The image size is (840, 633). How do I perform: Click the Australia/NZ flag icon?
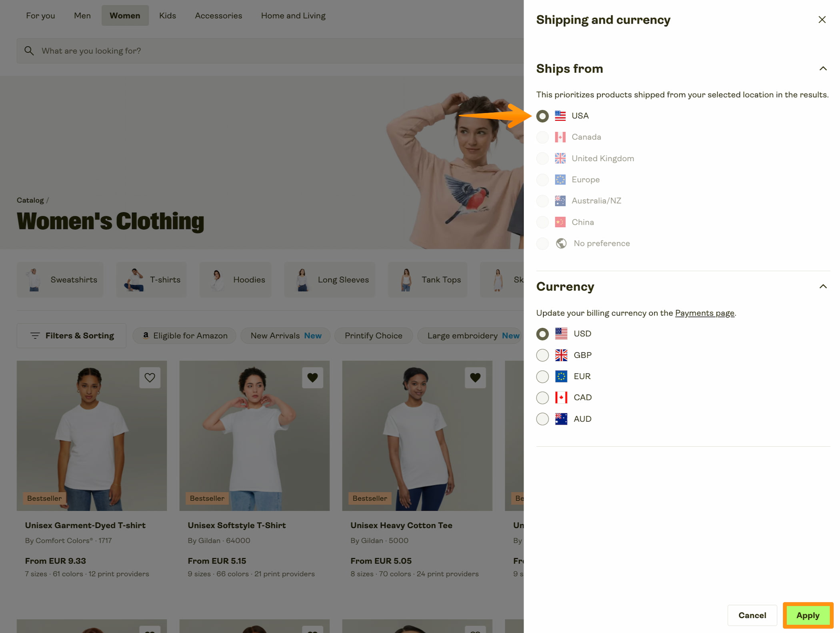[560, 201]
